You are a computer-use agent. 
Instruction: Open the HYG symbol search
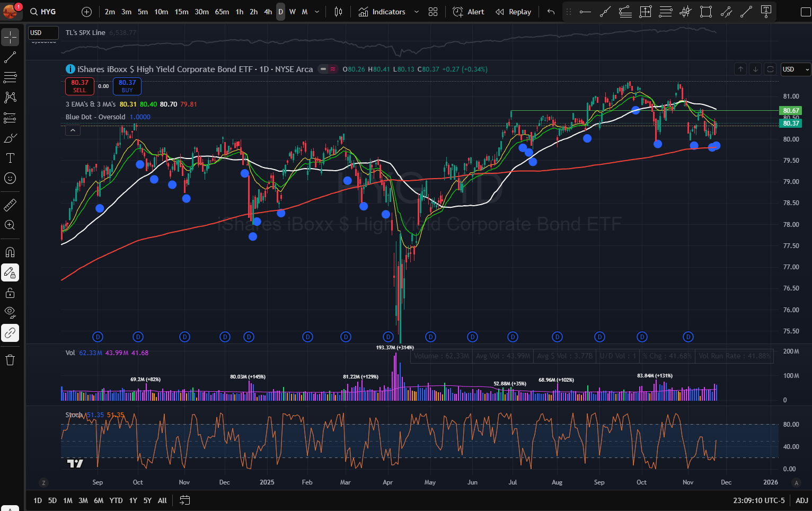coord(43,12)
